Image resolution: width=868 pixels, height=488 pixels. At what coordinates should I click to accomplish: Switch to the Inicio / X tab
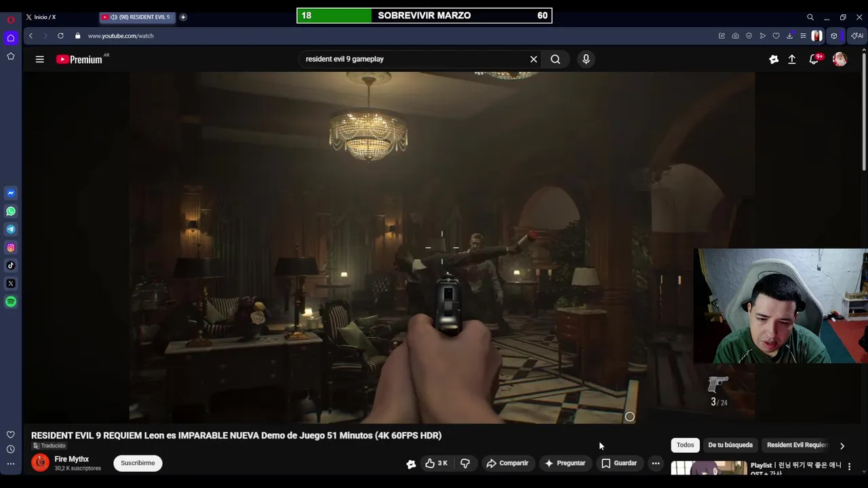click(45, 17)
